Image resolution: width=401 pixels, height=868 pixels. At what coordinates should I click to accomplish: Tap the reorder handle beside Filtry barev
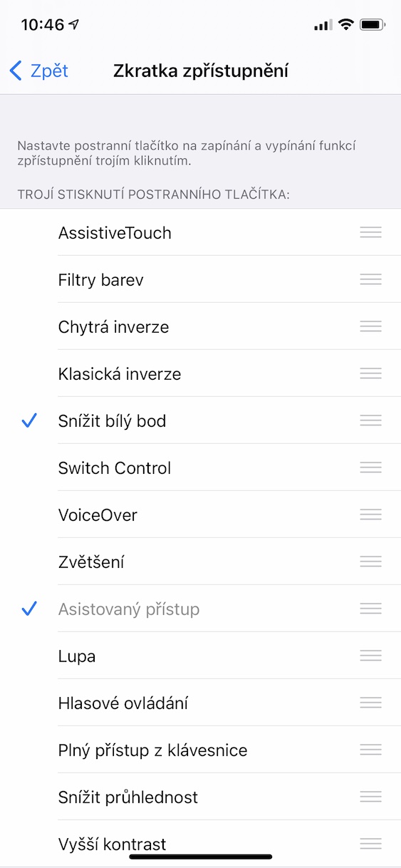370,279
